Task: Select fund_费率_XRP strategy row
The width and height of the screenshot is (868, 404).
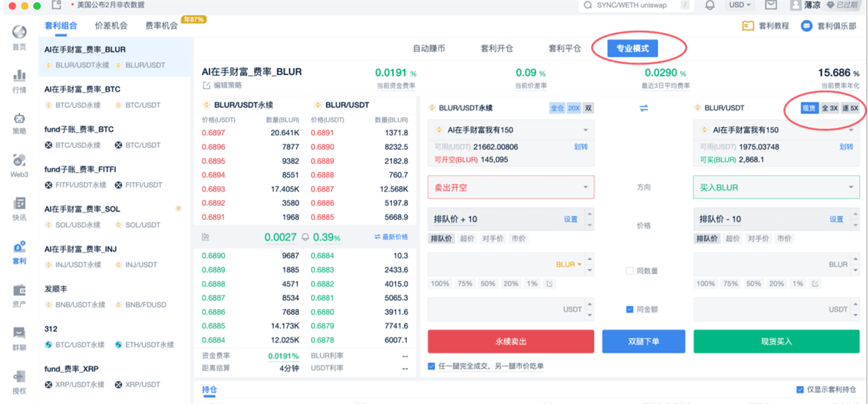Action: 116,377
